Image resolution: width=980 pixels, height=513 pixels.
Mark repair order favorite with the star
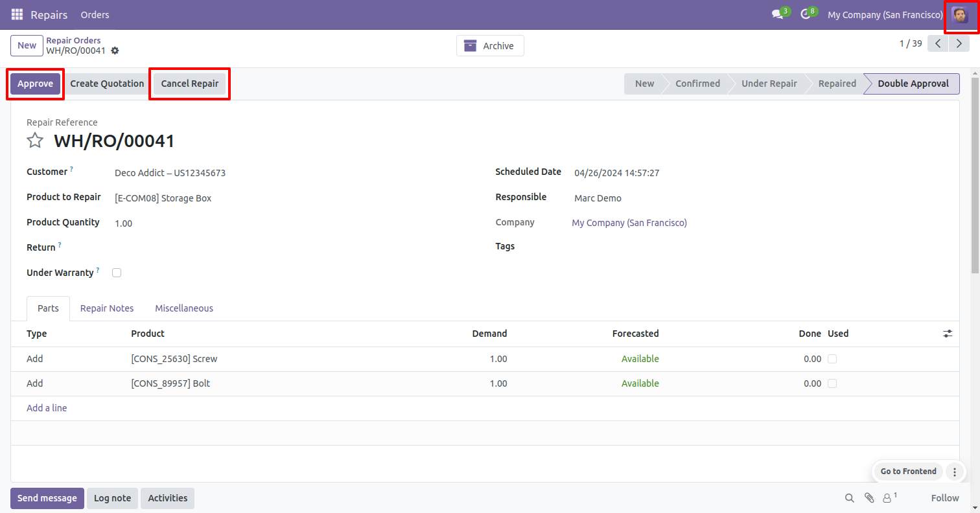[x=35, y=141]
